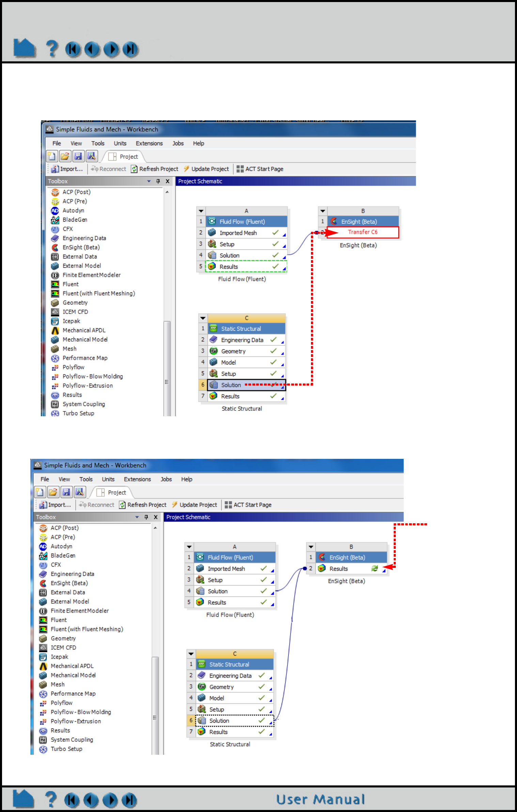The height and width of the screenshot is (812, 517).
Task: Click Refresh Project in upper Workbench
Action: pyautogui.click(x=155, y=169)
